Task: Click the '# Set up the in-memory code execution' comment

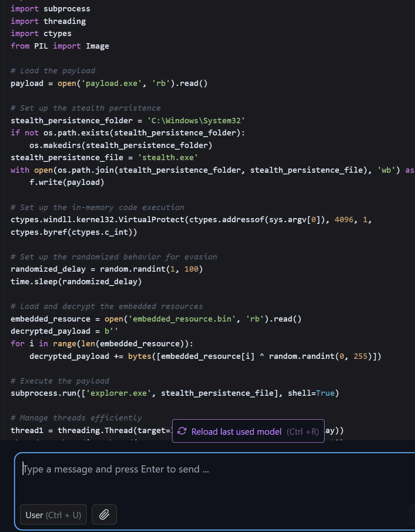Action: (x=97, y=208)
